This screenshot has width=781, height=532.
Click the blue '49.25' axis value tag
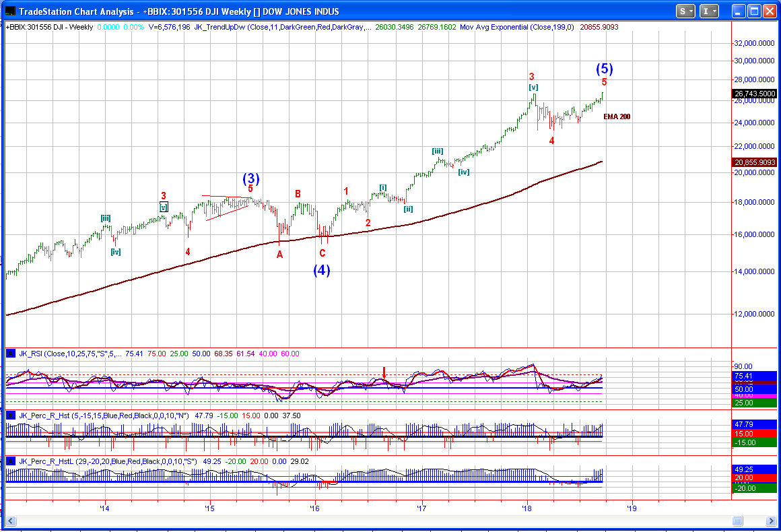[x=755, y=469]
